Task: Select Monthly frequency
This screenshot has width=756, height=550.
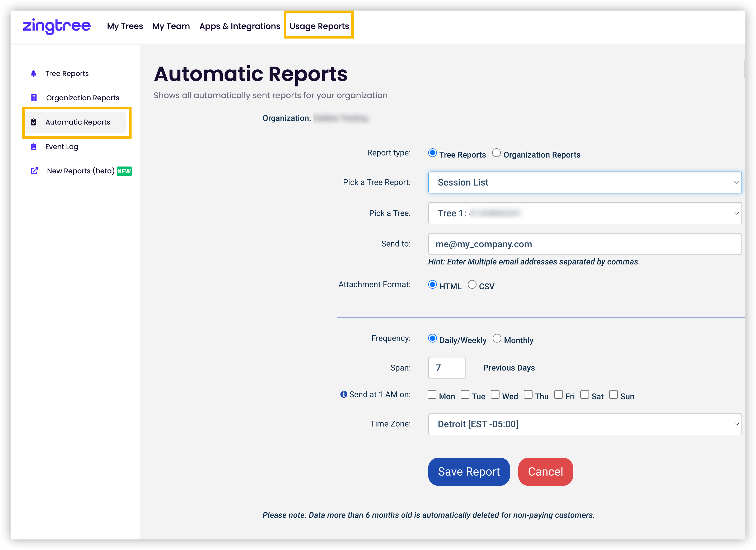Action: [x=497, y=338]
